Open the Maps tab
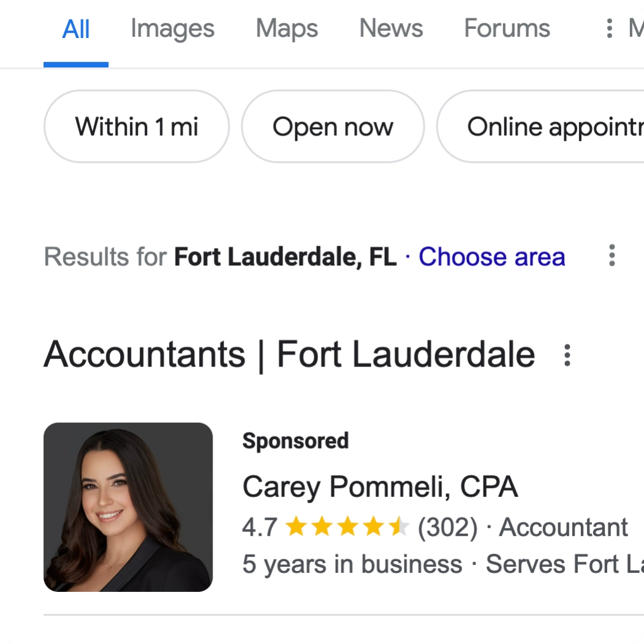 coord(287,29)
